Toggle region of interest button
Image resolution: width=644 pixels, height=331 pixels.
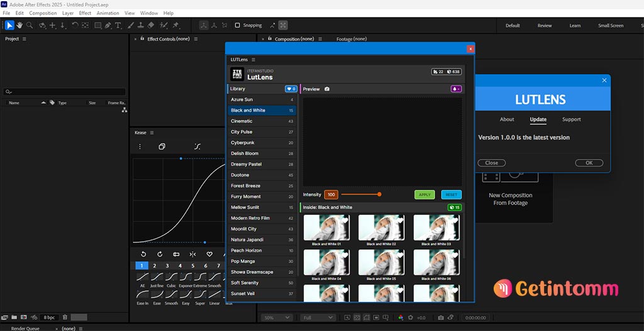[376, 317]
